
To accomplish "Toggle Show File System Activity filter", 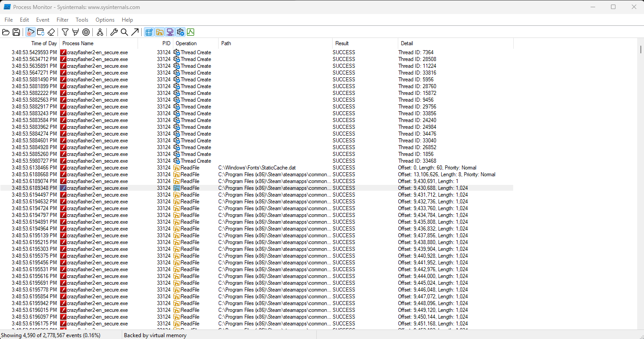I will click(x=160, y=32).
